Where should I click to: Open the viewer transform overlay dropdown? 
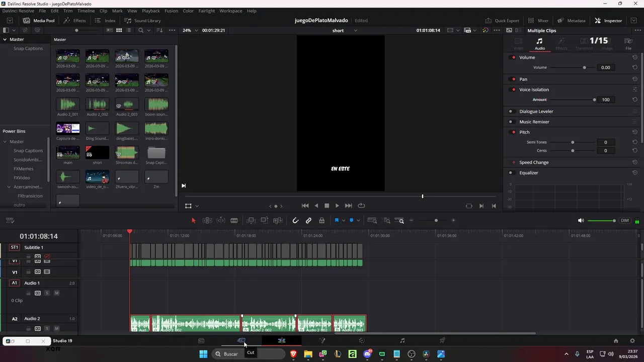[x=197, y=206]
